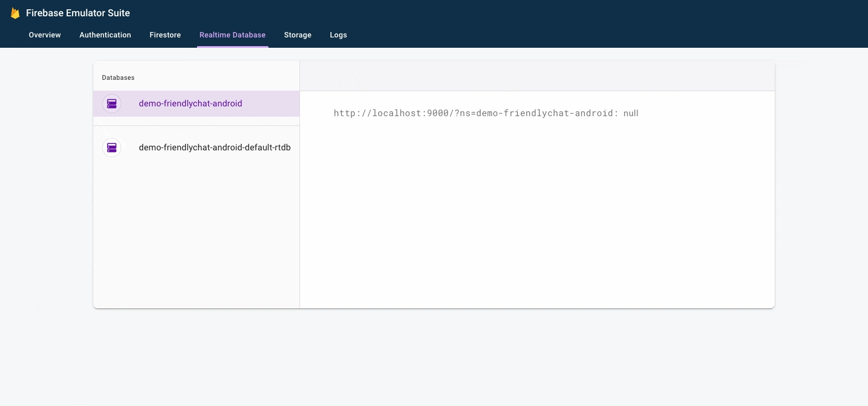Switch to the Authentication tab
Image resolution: width=868 pixels, height=406 pixels.
(x=105, y=35)
